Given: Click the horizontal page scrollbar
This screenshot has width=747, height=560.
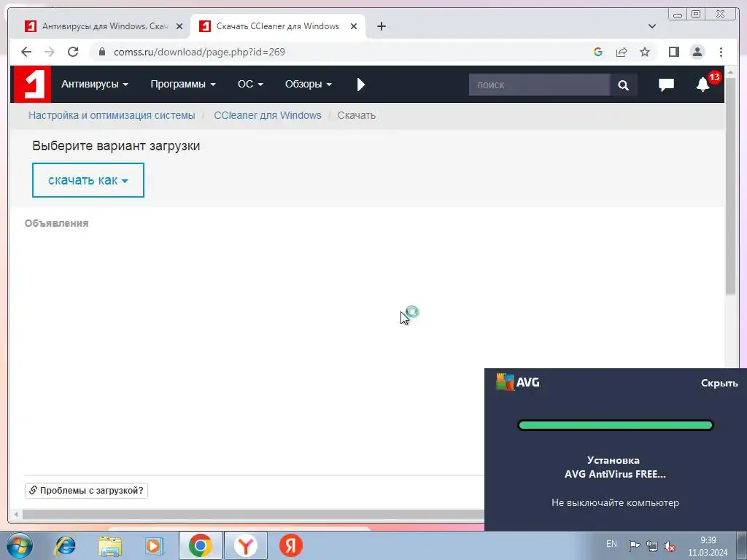Looking at the screenshot, I should (252, 515).
